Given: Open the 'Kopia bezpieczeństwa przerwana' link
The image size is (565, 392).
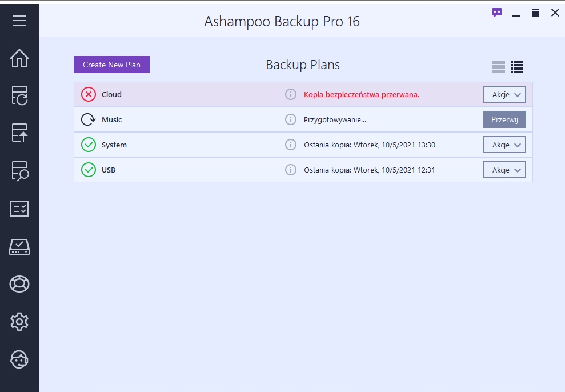Looking at the screenshot, I should [361, 94].
